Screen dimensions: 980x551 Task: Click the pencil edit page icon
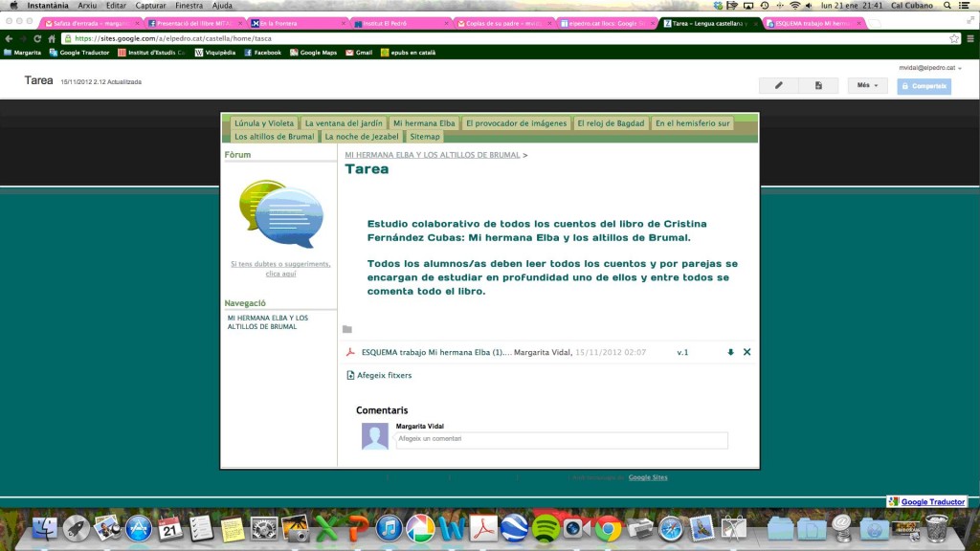(778, 85)
